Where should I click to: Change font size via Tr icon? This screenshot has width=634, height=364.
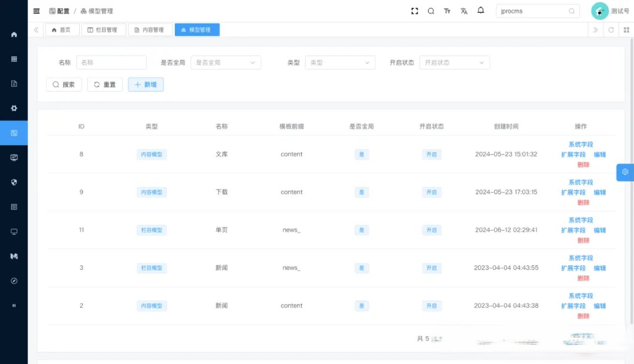click(x=447, y=11)
